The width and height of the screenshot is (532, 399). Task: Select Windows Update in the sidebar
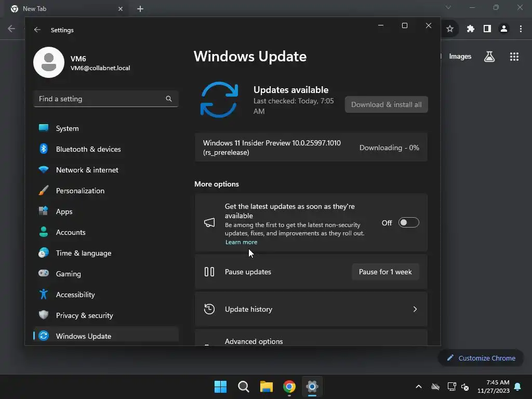click(x=106, y=336)
